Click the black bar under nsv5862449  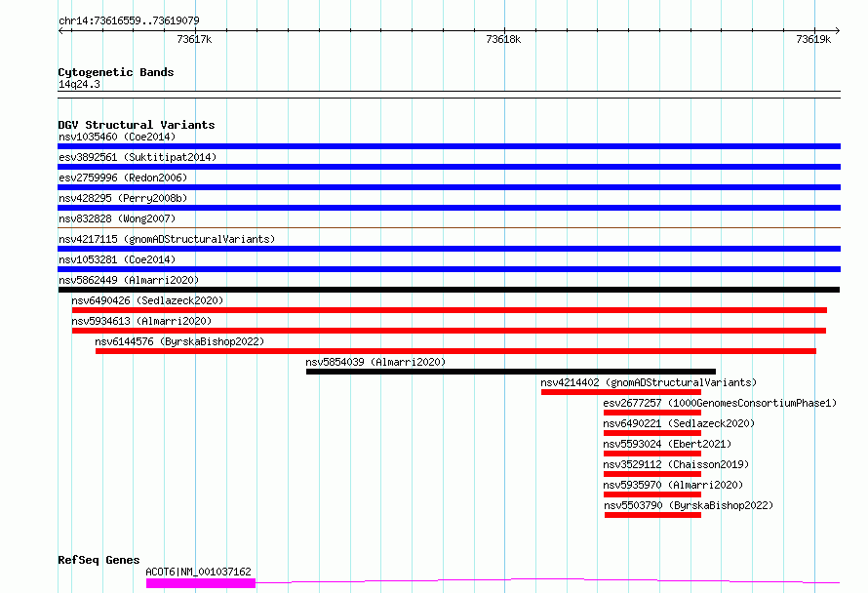(x=449, y=290)
